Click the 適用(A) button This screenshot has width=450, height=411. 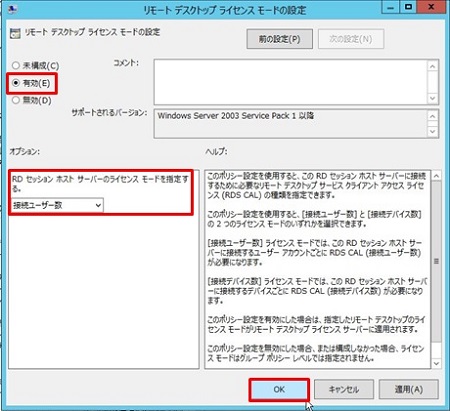pos(409,389)
